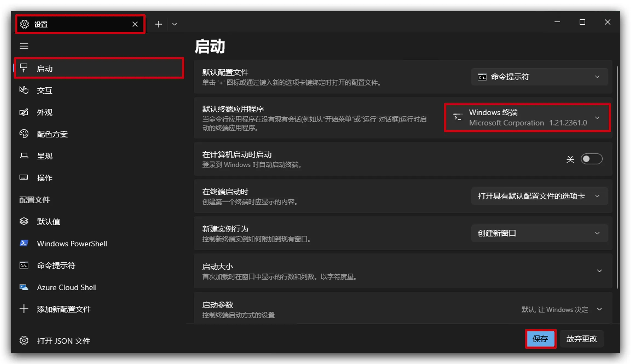
Task: Maximize the terminal window
Action: [x=582, y=22]
